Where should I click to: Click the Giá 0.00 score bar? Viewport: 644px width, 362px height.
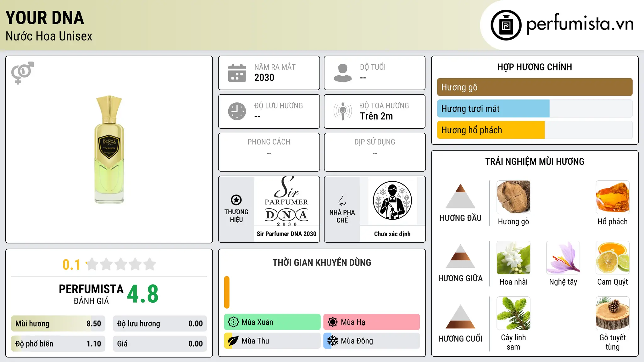coord(160,344)
